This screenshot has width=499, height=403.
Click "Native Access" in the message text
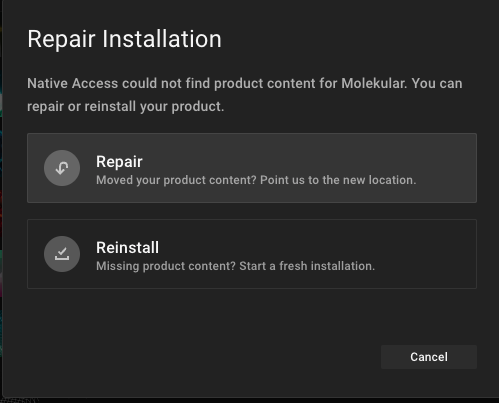coord(72,83)
